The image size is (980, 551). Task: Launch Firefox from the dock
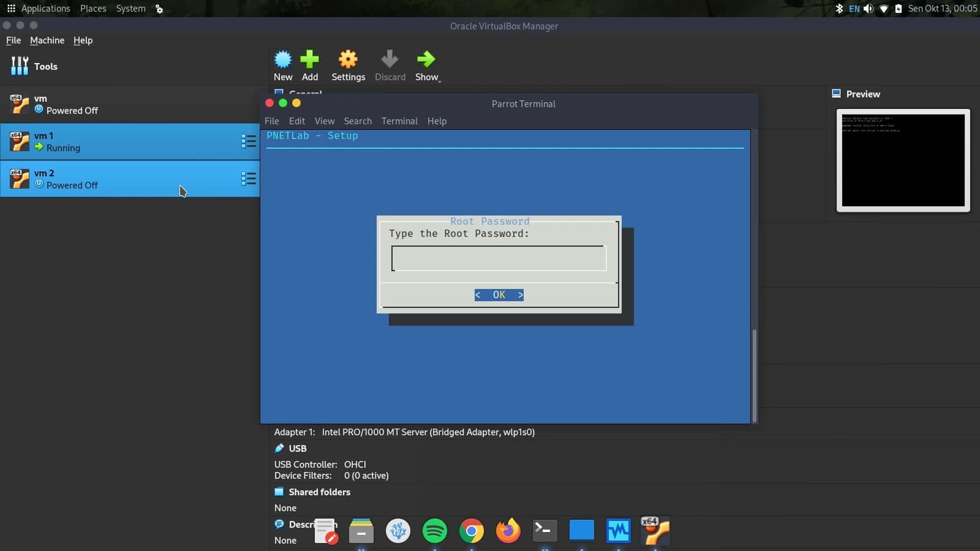pyautogui.click(x=508, y=531)
